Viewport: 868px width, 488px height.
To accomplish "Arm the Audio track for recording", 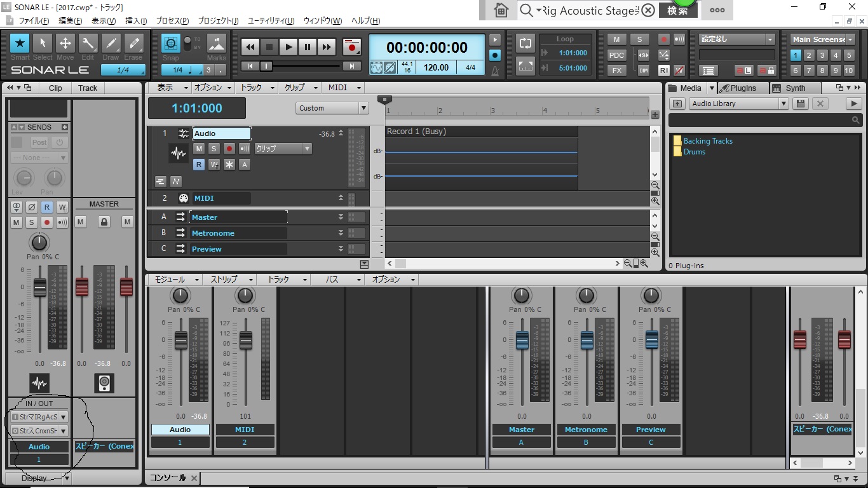I will click(229, 149).
